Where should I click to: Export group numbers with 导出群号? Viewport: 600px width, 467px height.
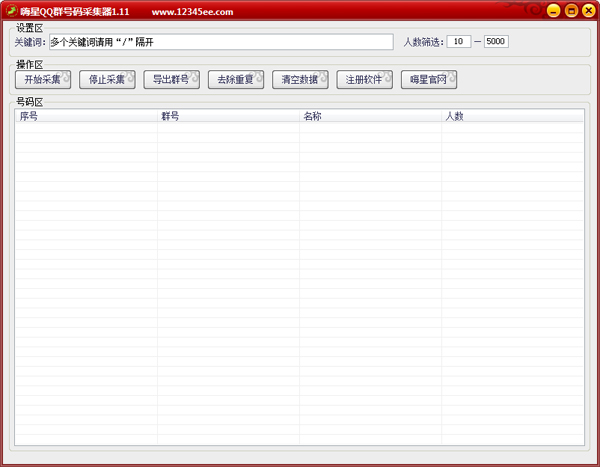tap(171, 80)
